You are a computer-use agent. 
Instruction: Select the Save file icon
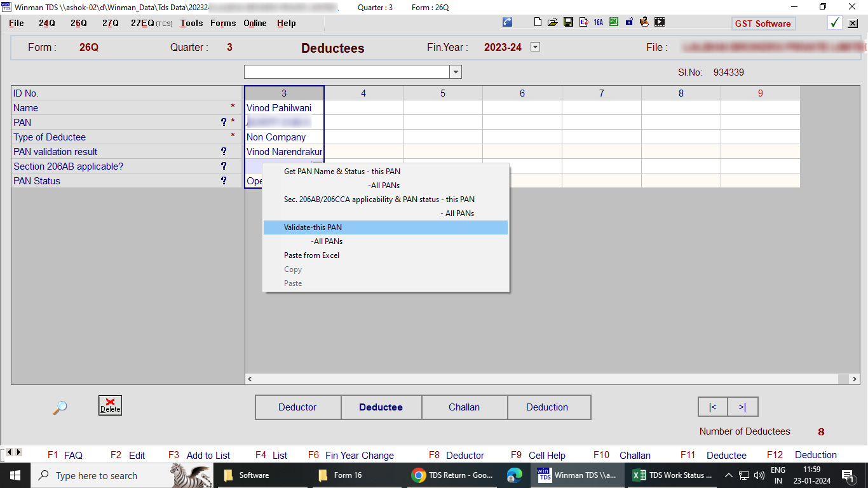click(567, 22)
